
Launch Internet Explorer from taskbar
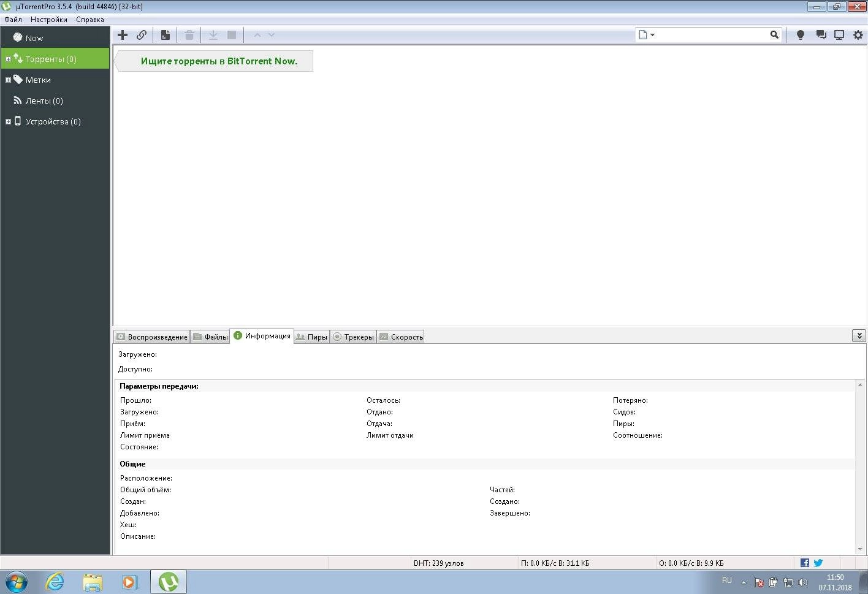point(55,581)
